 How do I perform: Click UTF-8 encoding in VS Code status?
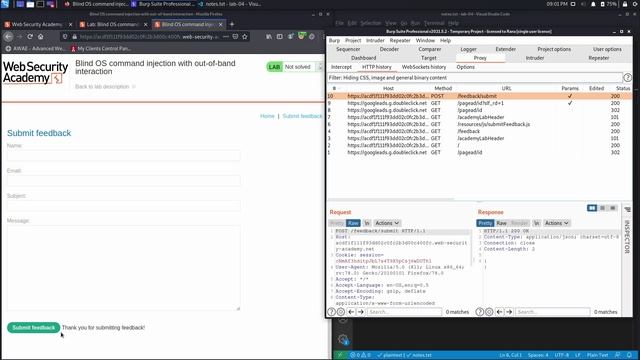tap(562, 355)
